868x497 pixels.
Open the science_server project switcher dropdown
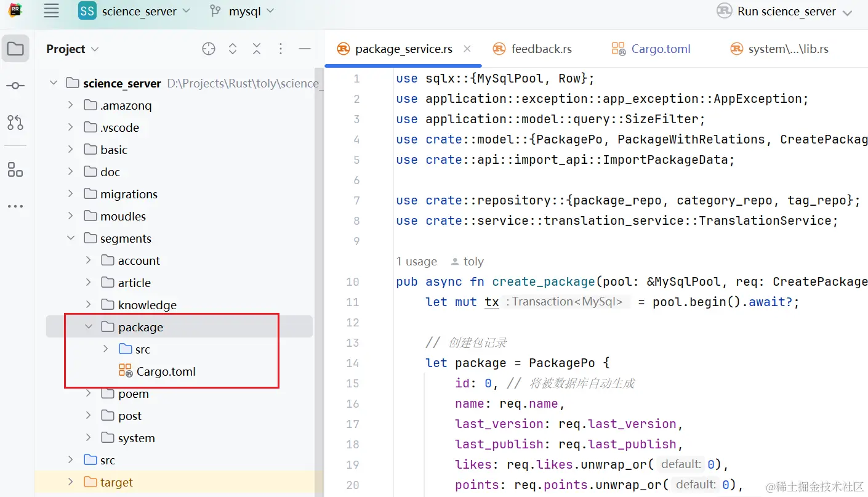[x=135, y=11]
